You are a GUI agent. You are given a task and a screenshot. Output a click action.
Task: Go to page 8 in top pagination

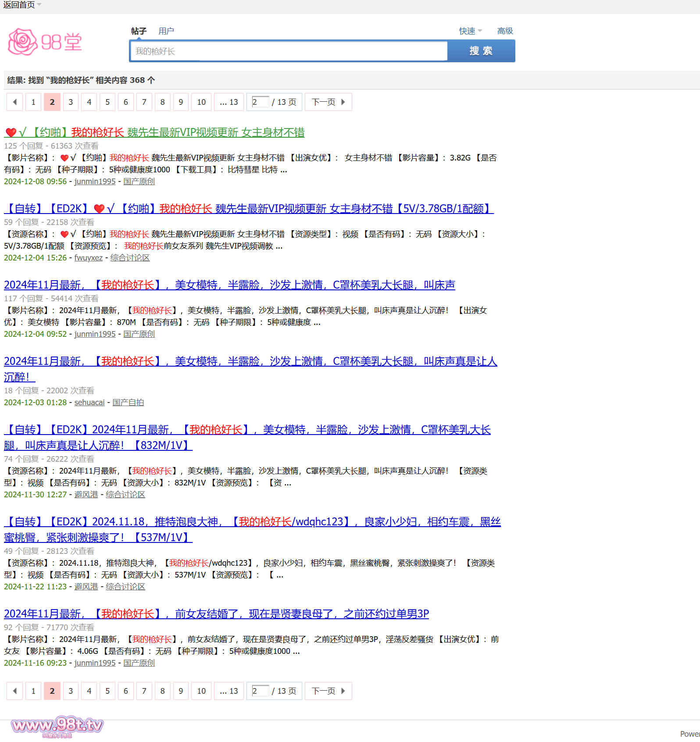pos(163,102)
